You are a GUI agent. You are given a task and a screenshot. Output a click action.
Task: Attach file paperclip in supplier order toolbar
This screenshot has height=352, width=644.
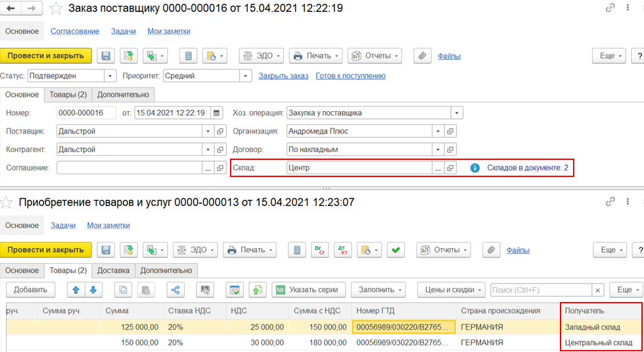(422, 56)
